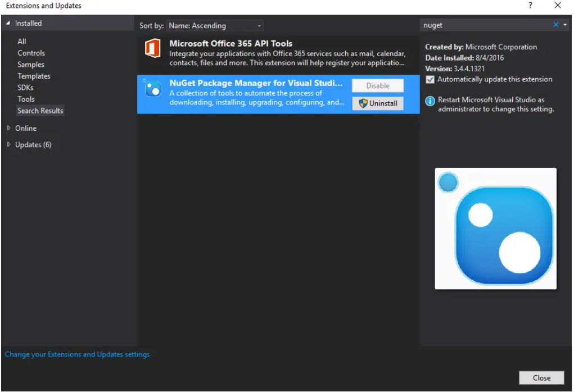Select the Controls category
574x392 pixels.
click(x=31, y=53)
